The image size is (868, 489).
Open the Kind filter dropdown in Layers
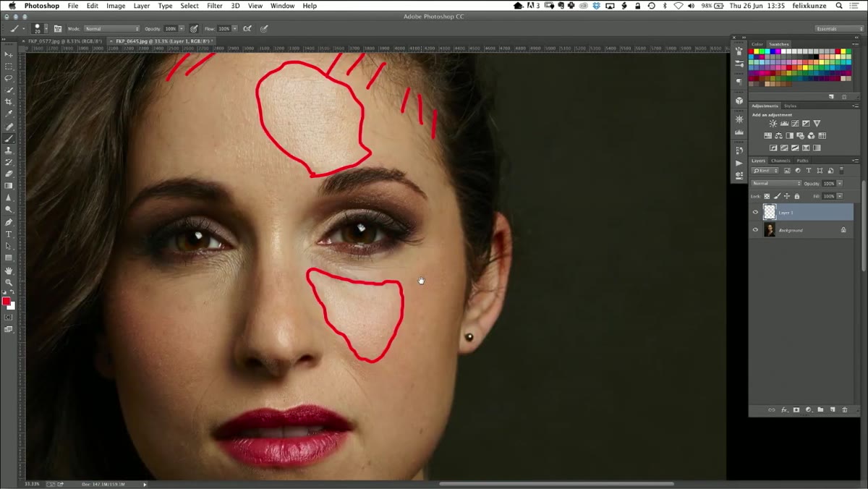click(x=765, y=171)
